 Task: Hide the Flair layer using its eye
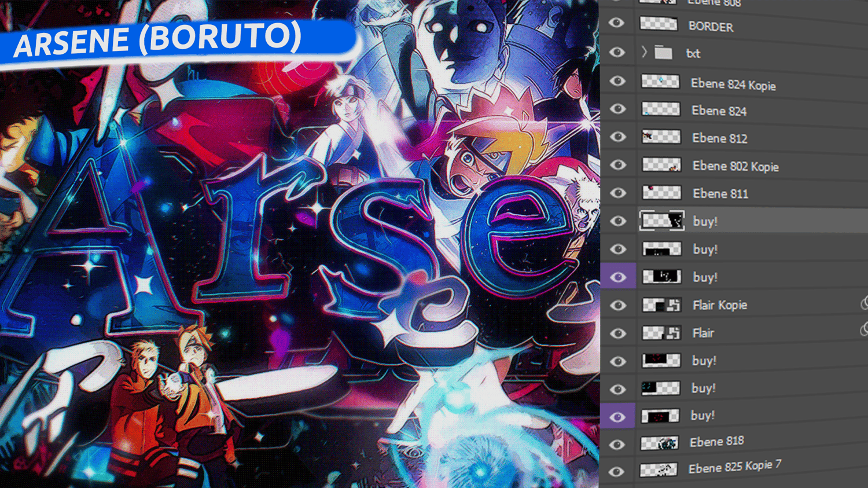618,333
